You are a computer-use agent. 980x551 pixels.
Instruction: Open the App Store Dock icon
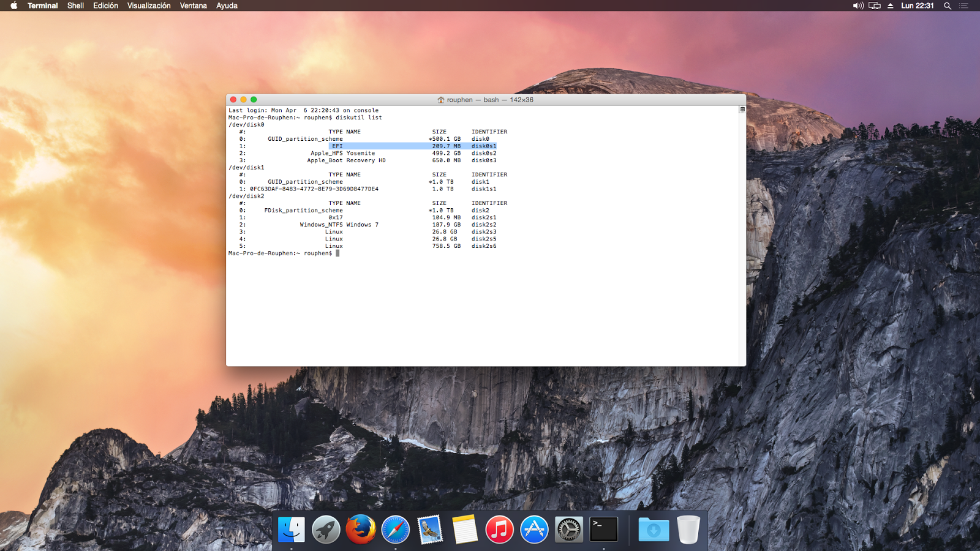(x=534, y=530)
